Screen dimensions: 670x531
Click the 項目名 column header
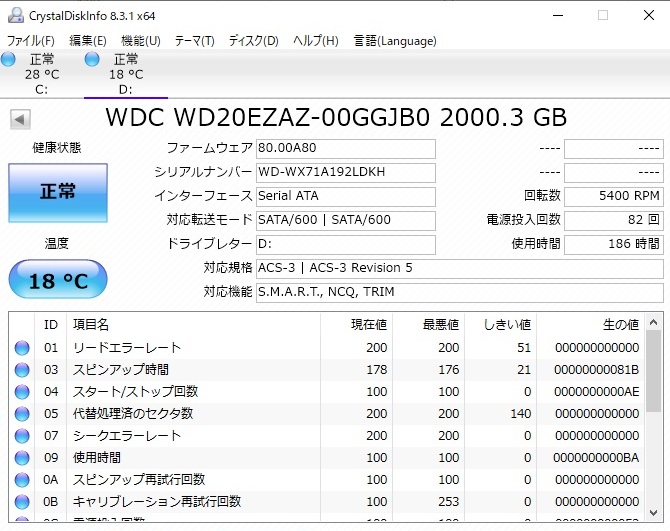tap(193, 325)
